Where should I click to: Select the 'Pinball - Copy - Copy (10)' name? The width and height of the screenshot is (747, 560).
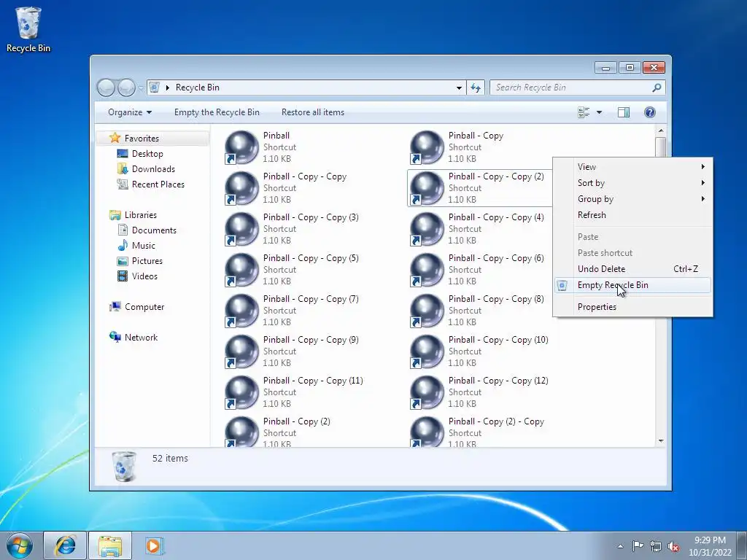click(498, 340)
